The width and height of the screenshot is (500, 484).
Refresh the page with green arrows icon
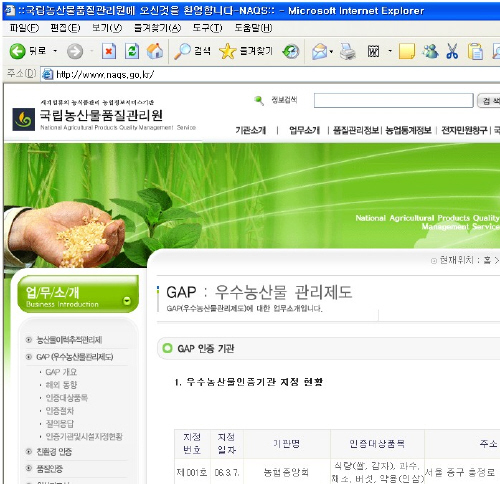132,51
